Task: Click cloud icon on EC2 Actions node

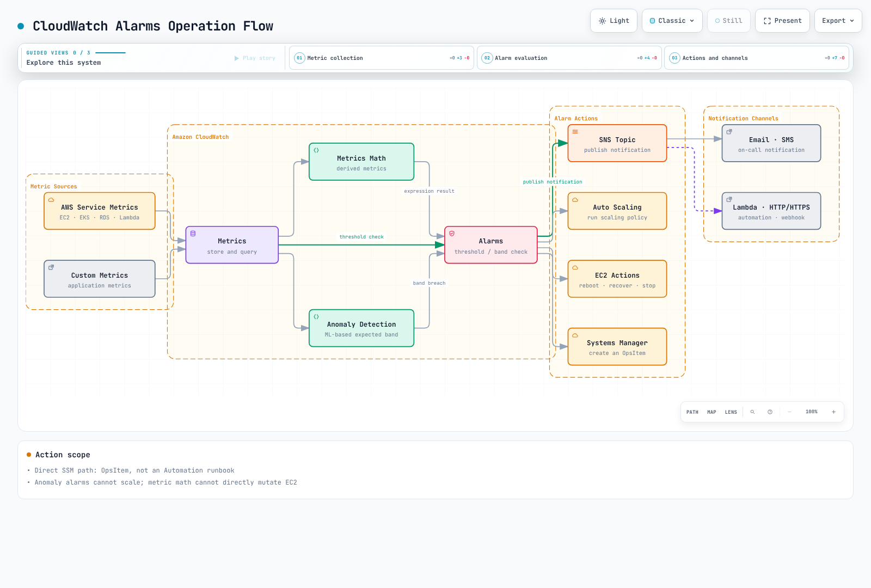Action: pyautogui.click(x=575, y=267)
